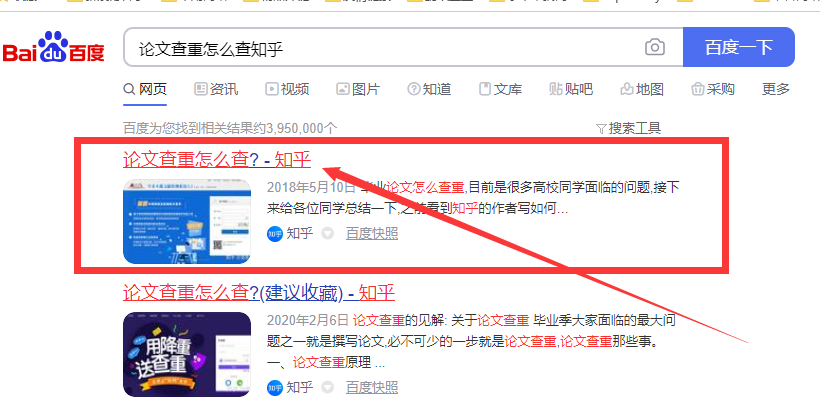820x399 pixels.
Task: Click the 百度一下 search button
Action: [738, 48]
